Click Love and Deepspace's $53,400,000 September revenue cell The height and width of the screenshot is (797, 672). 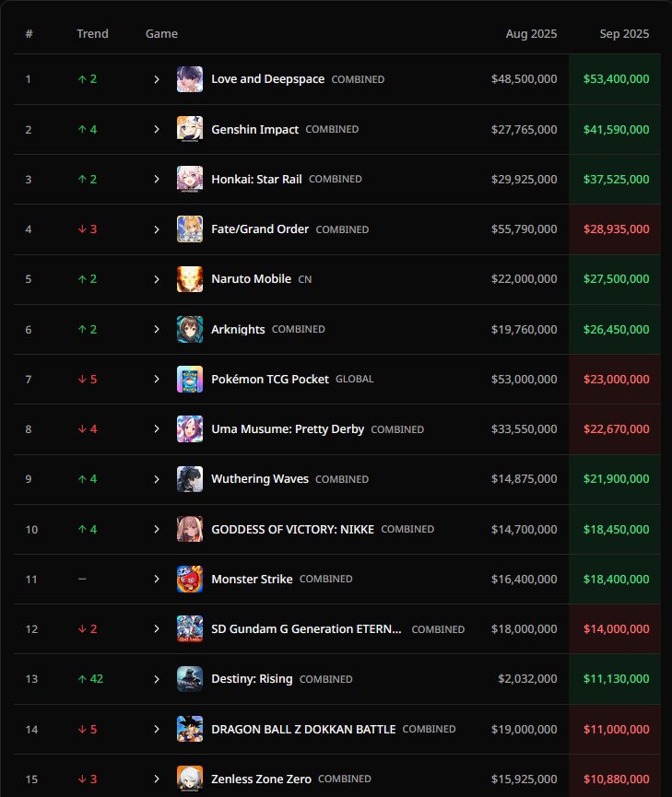[x=616, y=79]
